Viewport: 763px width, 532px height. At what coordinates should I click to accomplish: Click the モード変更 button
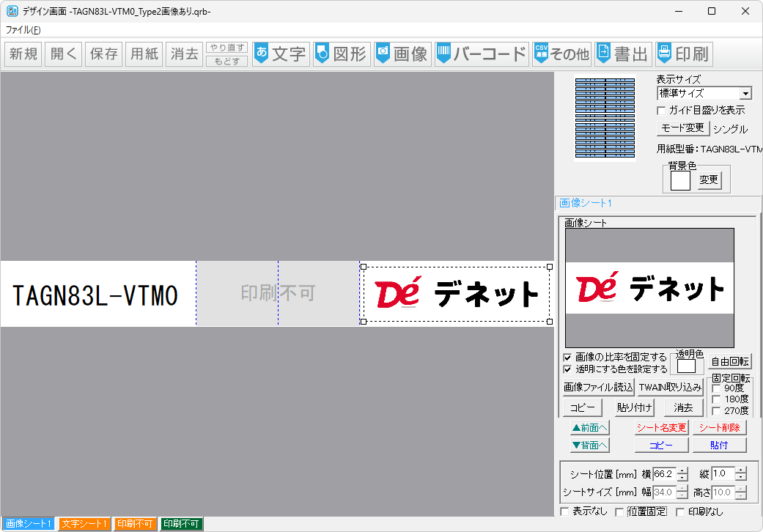[682, 128]
